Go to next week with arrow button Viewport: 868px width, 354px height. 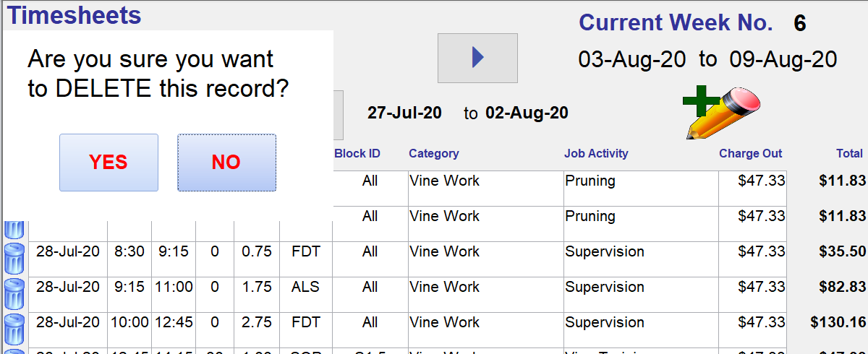(x=477, y=58)
